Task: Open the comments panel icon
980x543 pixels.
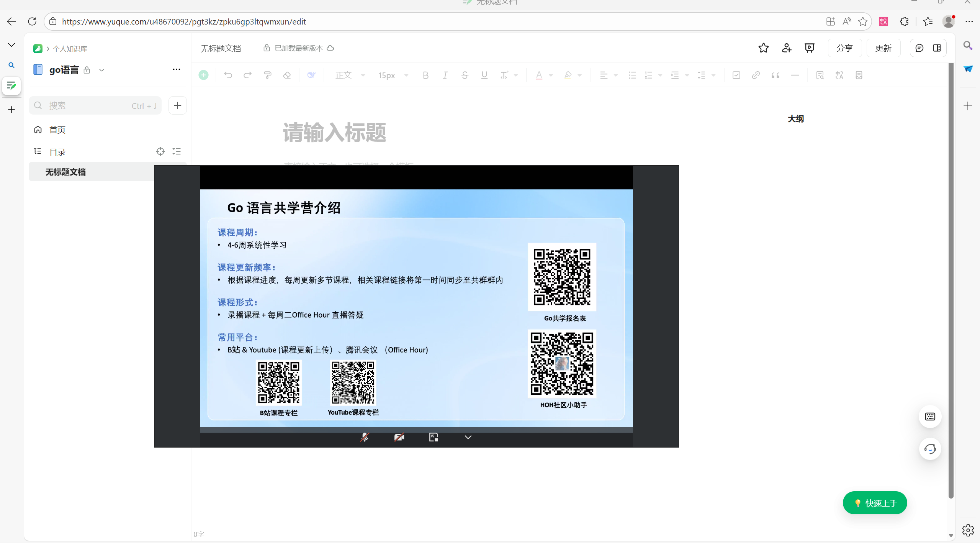Action: pos(919,48)
